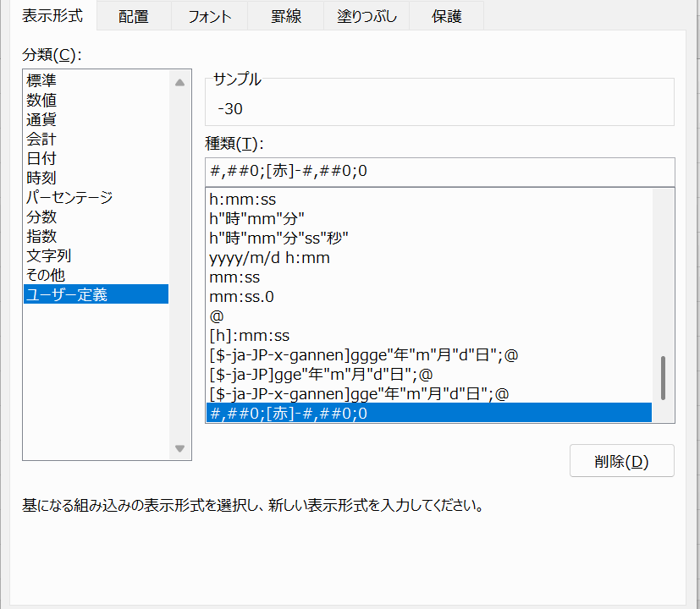
Task: Switch to the 配置 tab
Action: [x=132, y=16]
